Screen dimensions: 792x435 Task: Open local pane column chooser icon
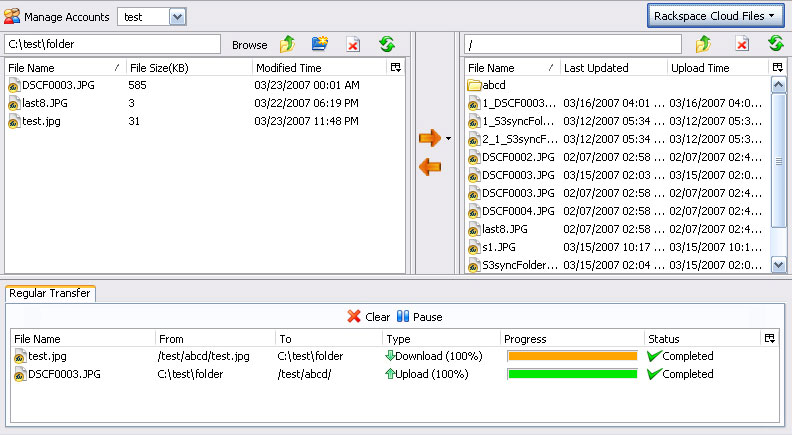coord(396,67)
